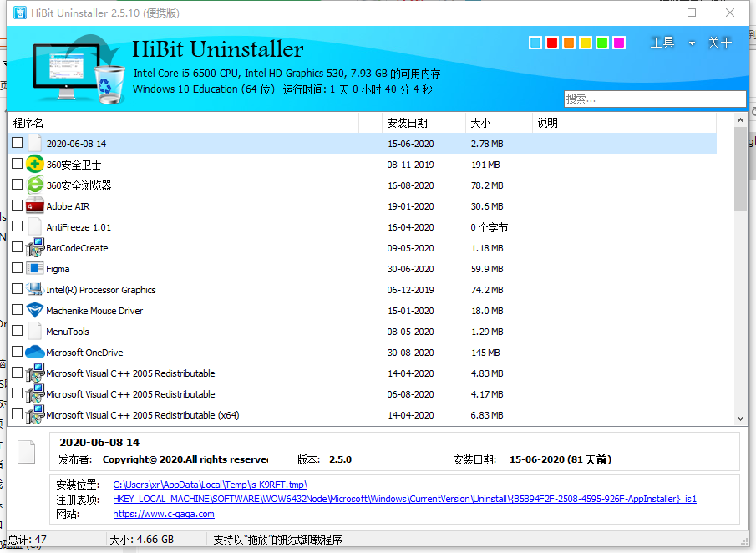This screenshot has height=553, width=756.
Task: Click the icon of Visual C++ 2005 (x64) row
Action: [x=35, y=414]
